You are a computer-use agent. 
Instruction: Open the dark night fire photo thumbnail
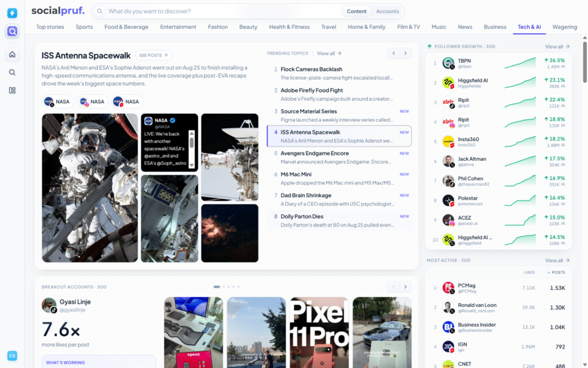230,233
